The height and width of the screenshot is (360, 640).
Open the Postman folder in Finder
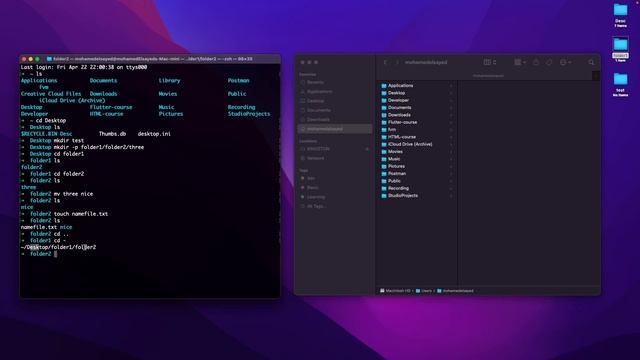[x=416, y=174]
